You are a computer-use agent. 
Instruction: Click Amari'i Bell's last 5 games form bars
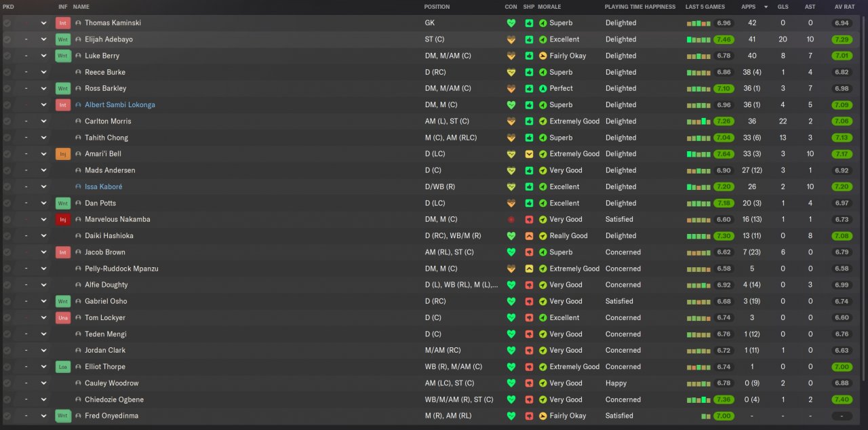pyautogui.click(x=698, y=154)
